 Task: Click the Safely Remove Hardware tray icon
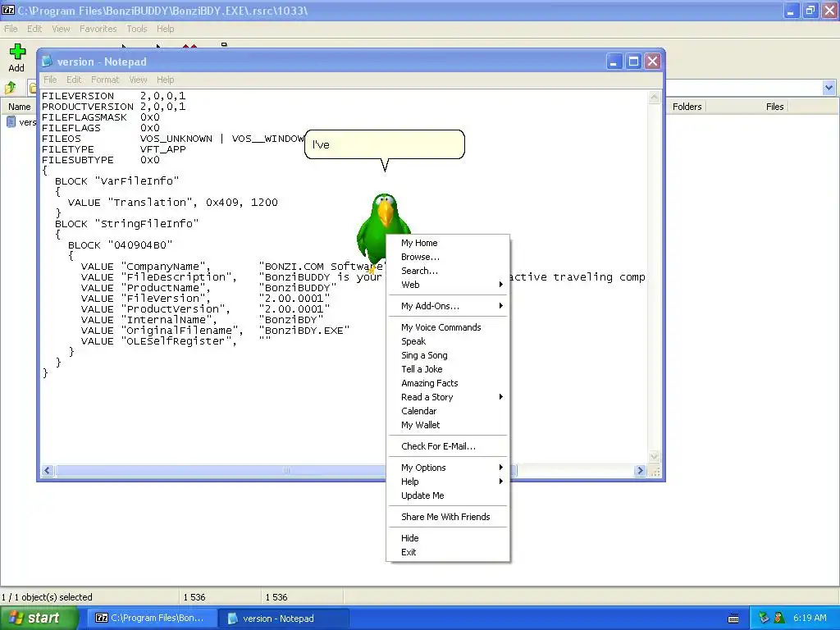coord(764,619)
